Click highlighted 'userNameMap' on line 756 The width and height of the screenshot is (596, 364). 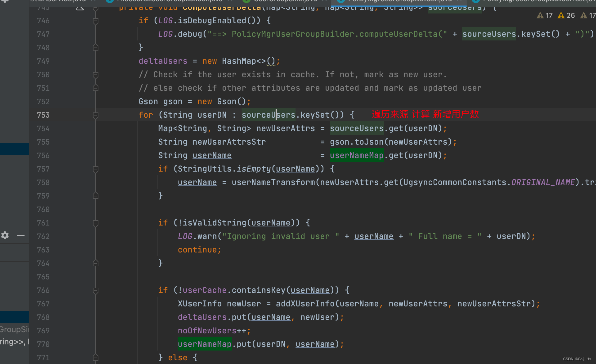(357, 155)
